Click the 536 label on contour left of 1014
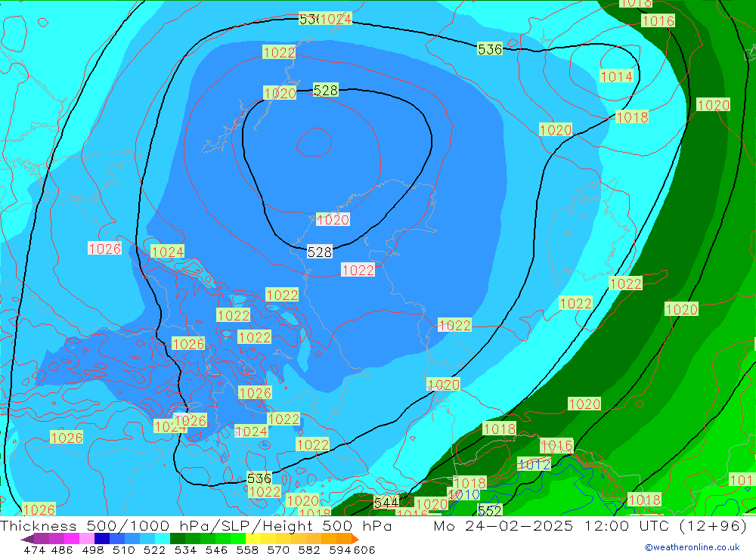Viewport: 756px width, 554px height. (490, 49)
